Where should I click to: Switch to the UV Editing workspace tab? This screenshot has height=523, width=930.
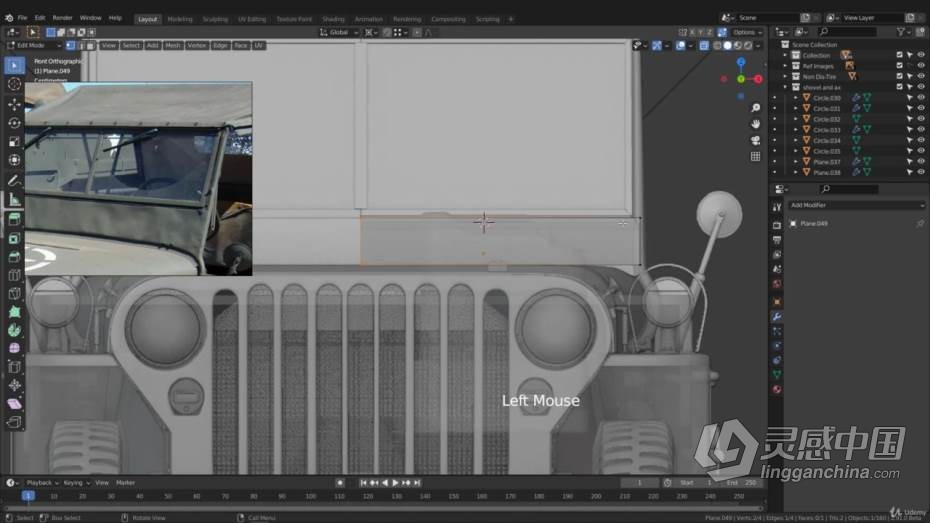click(x=252, y=19)
